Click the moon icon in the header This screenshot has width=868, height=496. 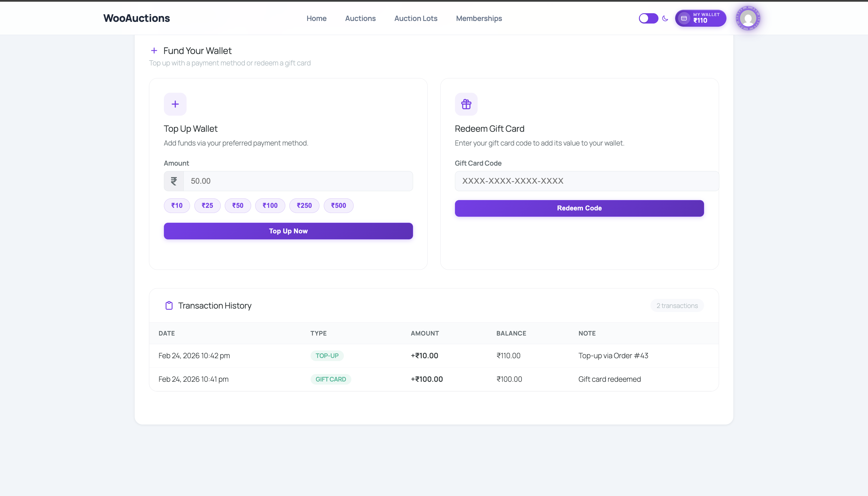665,18
